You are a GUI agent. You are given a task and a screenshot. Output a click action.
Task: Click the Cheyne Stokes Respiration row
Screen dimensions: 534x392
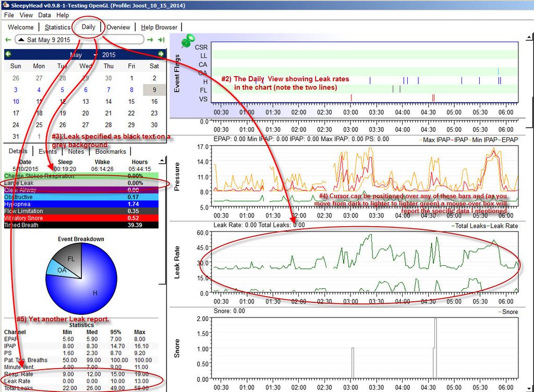pyautogui.click(x=81, y=176)
